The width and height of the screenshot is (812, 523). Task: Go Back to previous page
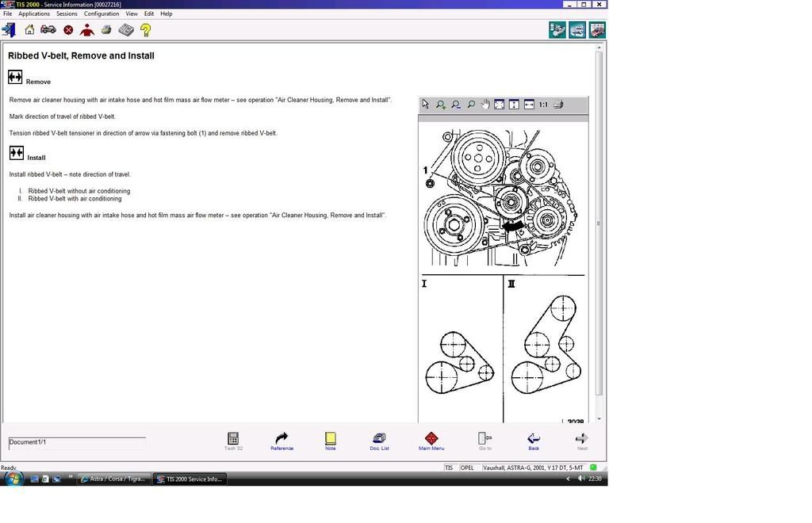click(534, 441)
